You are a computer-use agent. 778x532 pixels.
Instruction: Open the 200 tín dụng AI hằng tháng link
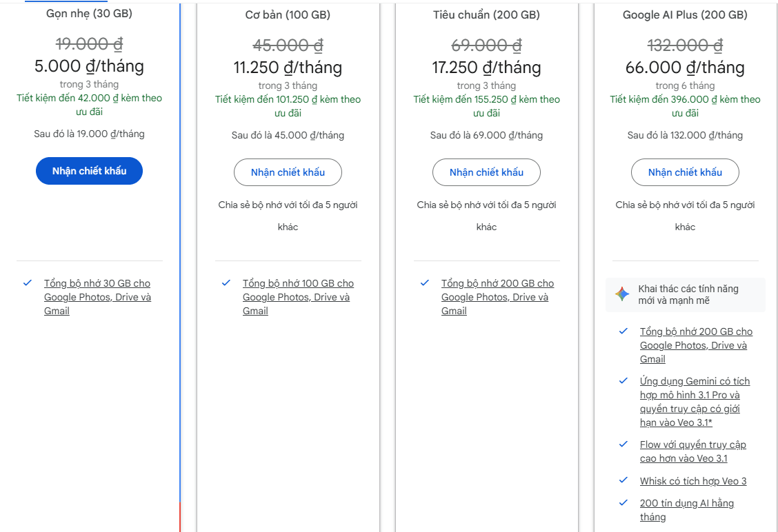(x=686, y=510)
